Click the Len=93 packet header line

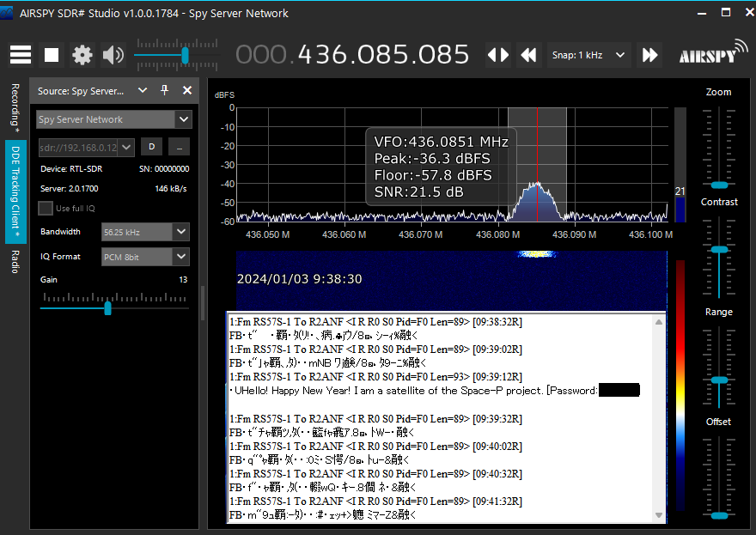375,377
